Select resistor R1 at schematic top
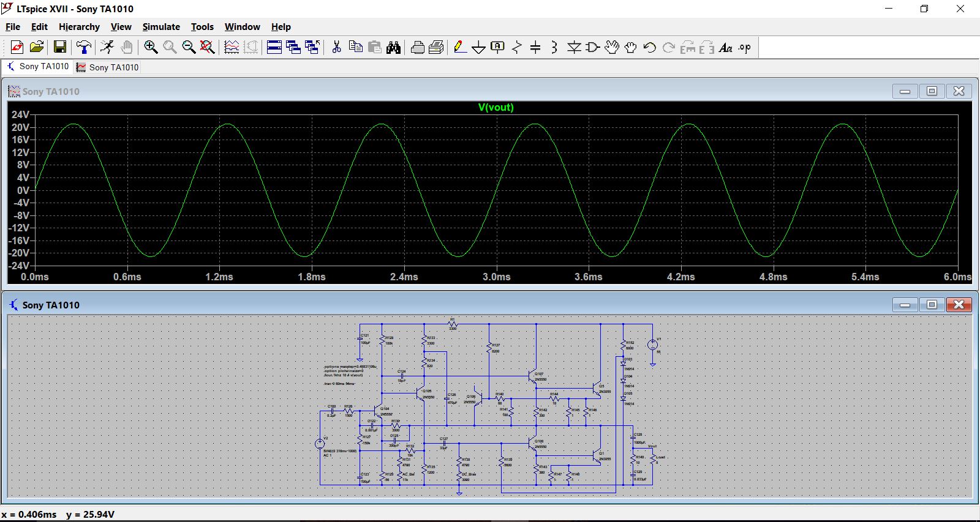 [x=453, y=324]
